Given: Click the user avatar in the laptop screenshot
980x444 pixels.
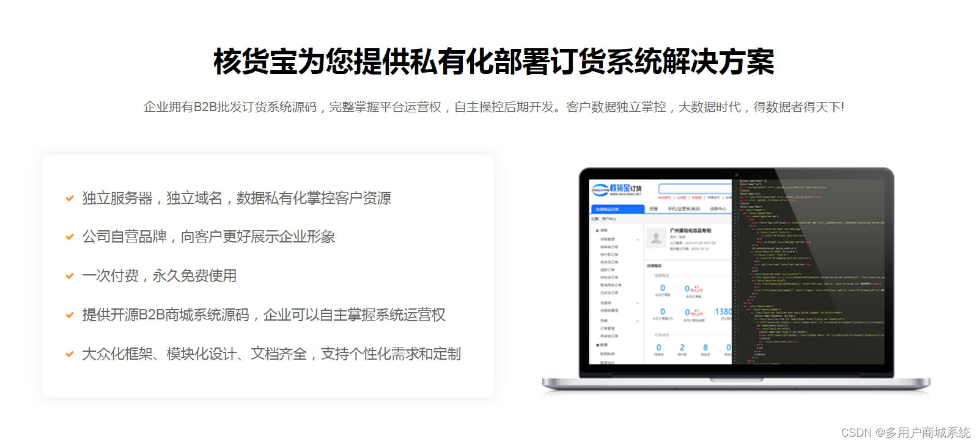Looking at the screenshot, I should click(x=656, y=238).
